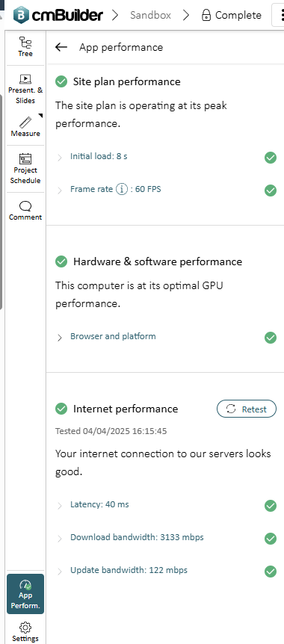
Task: Expand the Update bandwidth row chevron
Action: (x=60, y=571)
